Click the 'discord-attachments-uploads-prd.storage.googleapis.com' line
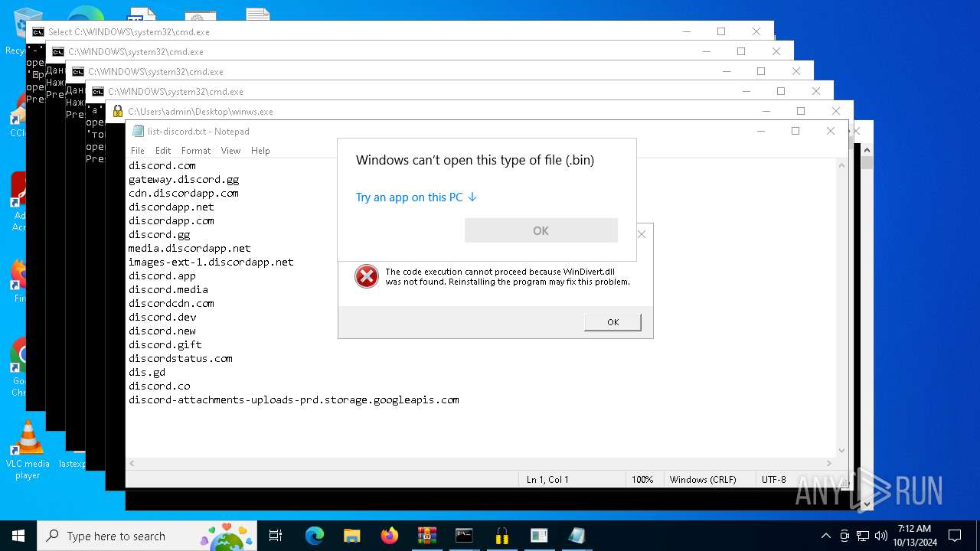 294,399
